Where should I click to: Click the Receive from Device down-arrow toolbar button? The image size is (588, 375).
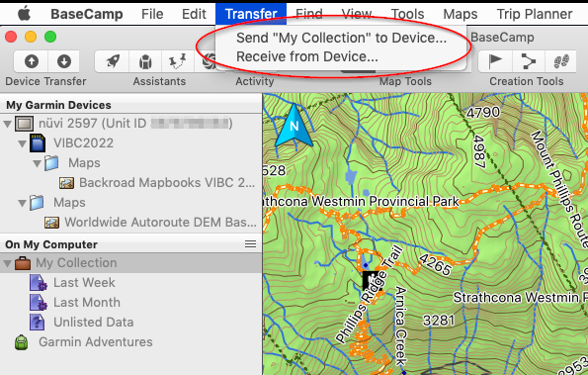point(64,61)
